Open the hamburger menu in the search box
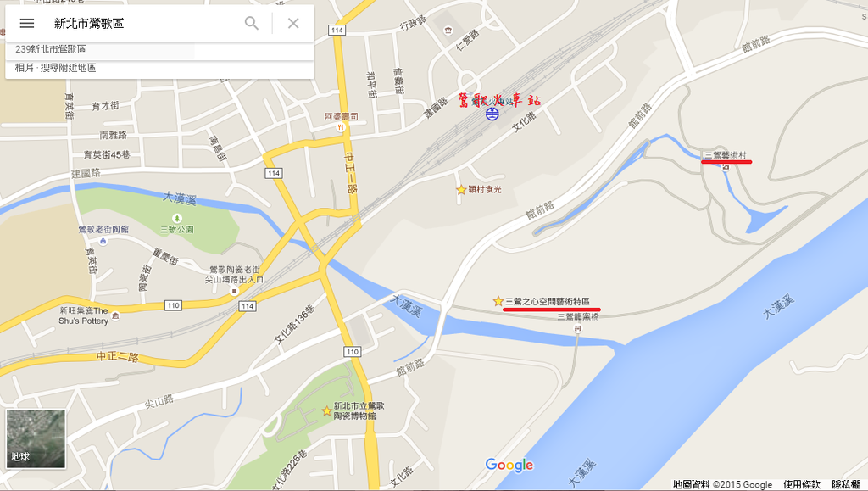Screen dimensions: 868x491 tap(26, 23)
